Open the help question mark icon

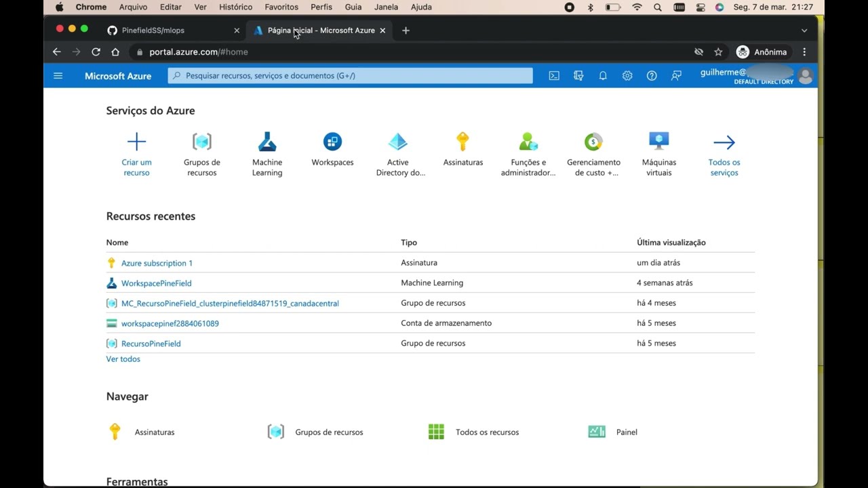click(652, 76)
